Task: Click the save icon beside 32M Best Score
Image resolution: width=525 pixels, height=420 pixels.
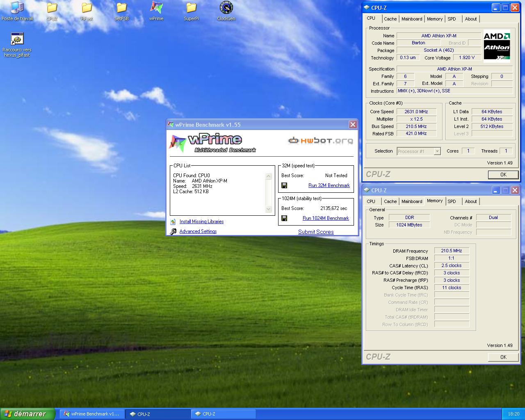Action: point(284,185)
